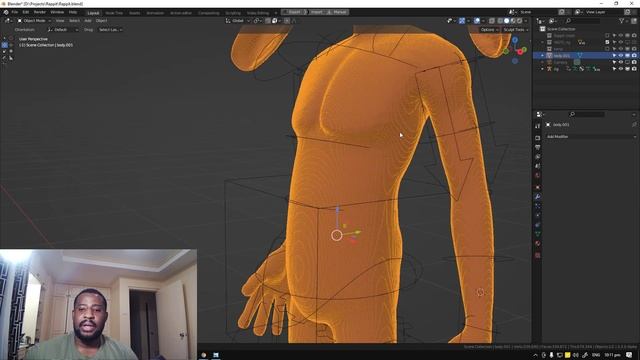This screenshot has width=640, height=360.
Task: Open the Physics properties tab
Action: [538, 216]
